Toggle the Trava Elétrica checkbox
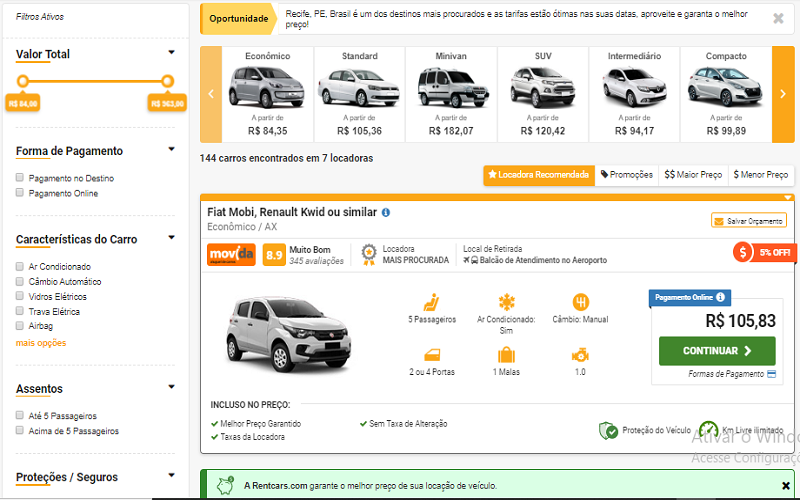 pos(19,311)
